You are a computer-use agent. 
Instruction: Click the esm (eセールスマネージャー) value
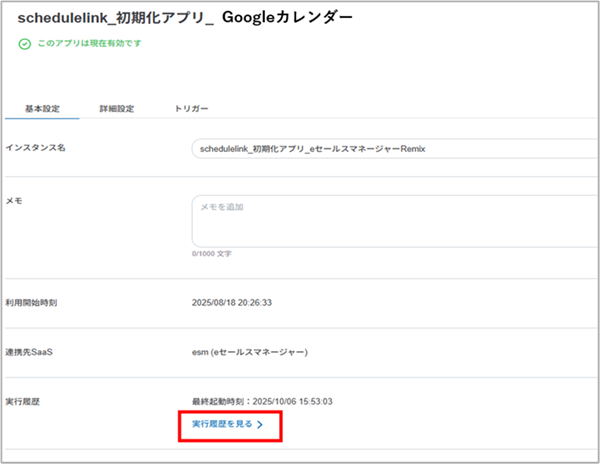click(249, 352)
